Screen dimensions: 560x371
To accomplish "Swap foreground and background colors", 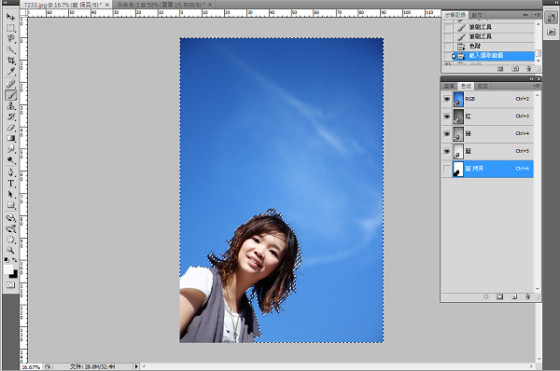I will tap(15, 260).
